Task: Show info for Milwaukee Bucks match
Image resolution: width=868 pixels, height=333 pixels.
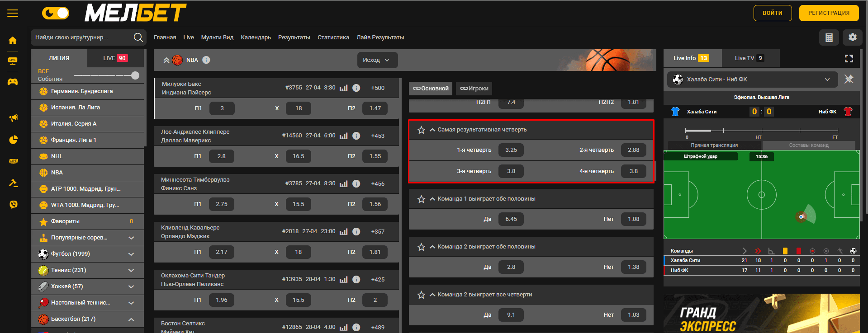Action: (x=356, y=88)
